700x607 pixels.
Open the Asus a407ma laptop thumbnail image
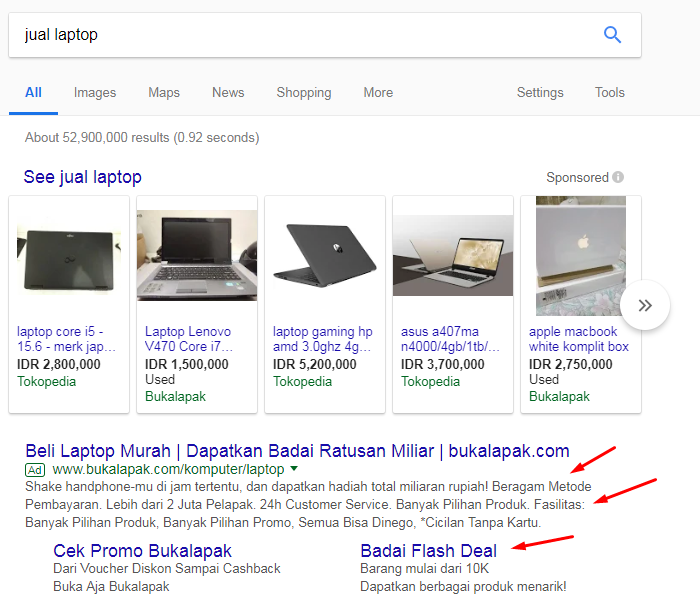click(453, 255)
